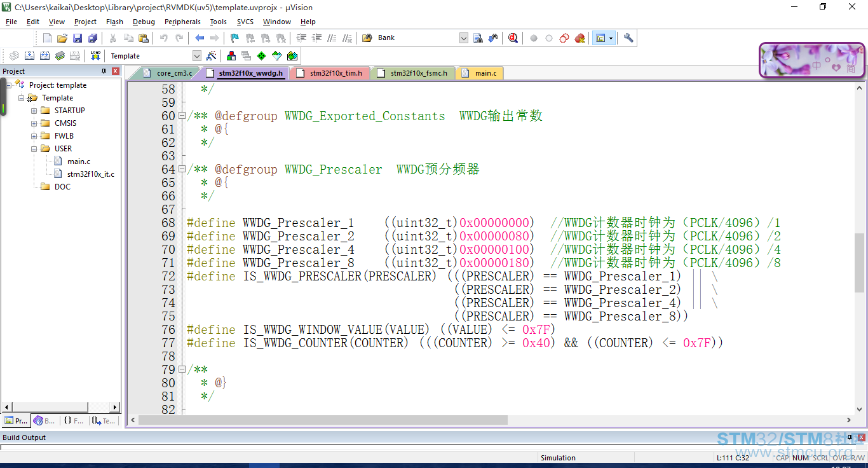Insert or remove a bookmark with the flag icon

[234, 38]
